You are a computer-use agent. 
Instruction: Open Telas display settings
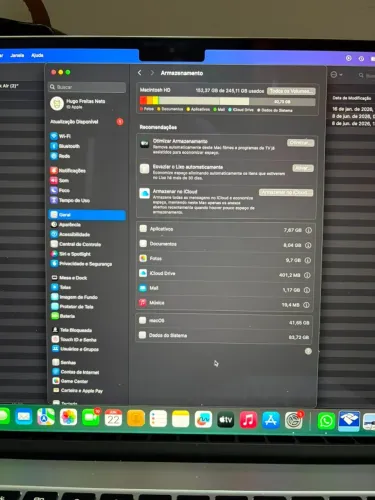coord(61,287)
